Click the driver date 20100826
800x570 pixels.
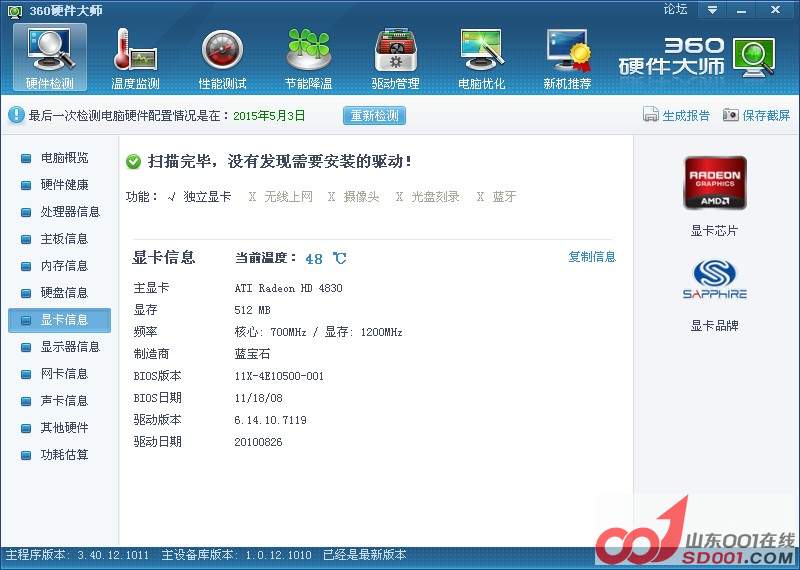coord(258,442)
